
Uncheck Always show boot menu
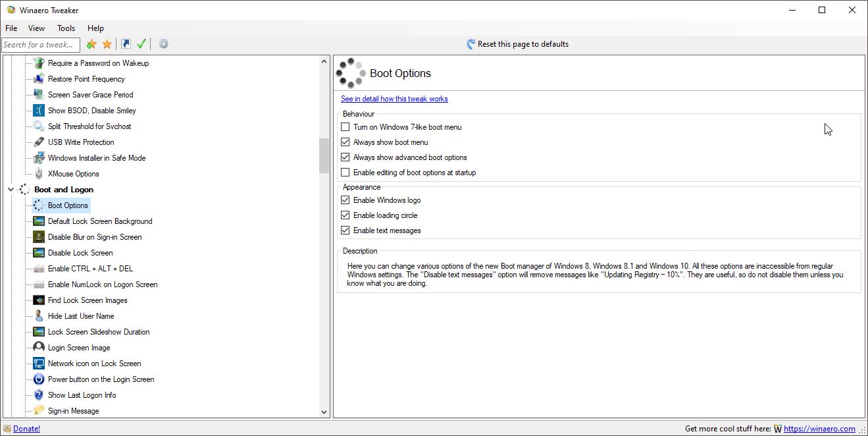click(345, 142)
